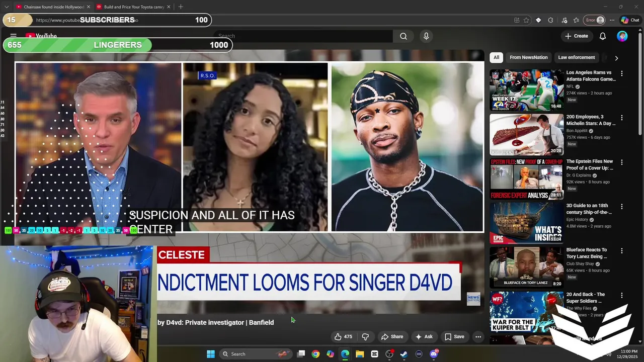Open Club Shay Shay channel name

(581, 263)
